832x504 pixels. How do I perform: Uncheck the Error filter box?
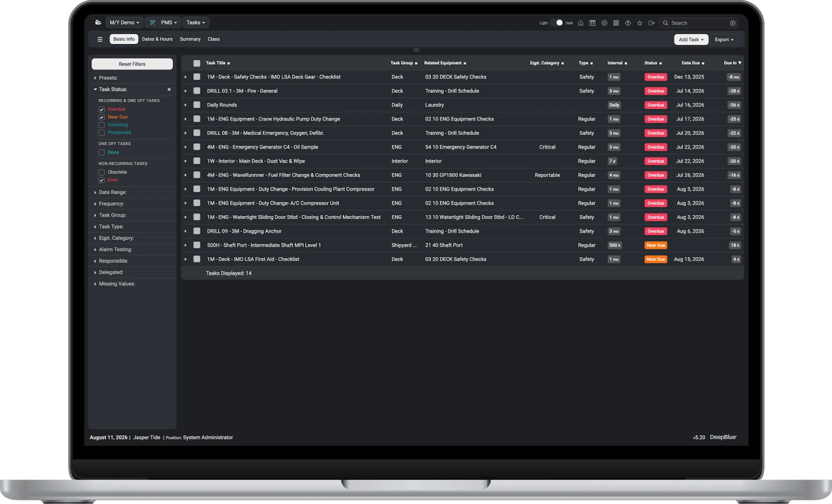(x=101, y=180)
